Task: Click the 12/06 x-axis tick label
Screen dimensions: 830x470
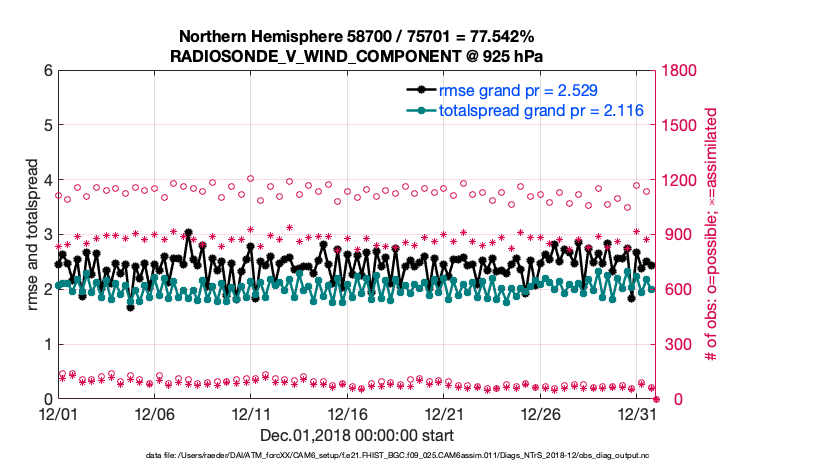Action: (156, 413)
